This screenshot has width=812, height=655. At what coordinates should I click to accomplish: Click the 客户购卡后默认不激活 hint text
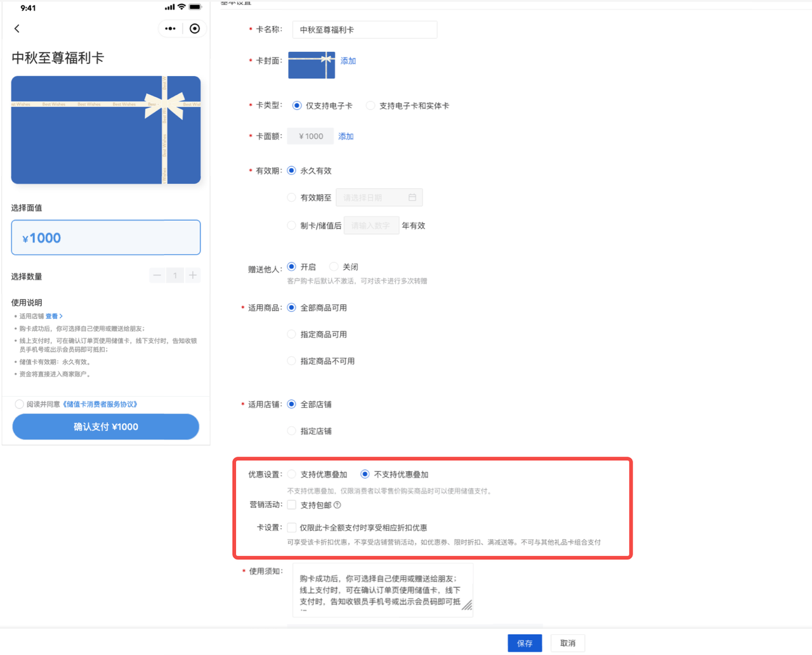(x=357, y=281)
